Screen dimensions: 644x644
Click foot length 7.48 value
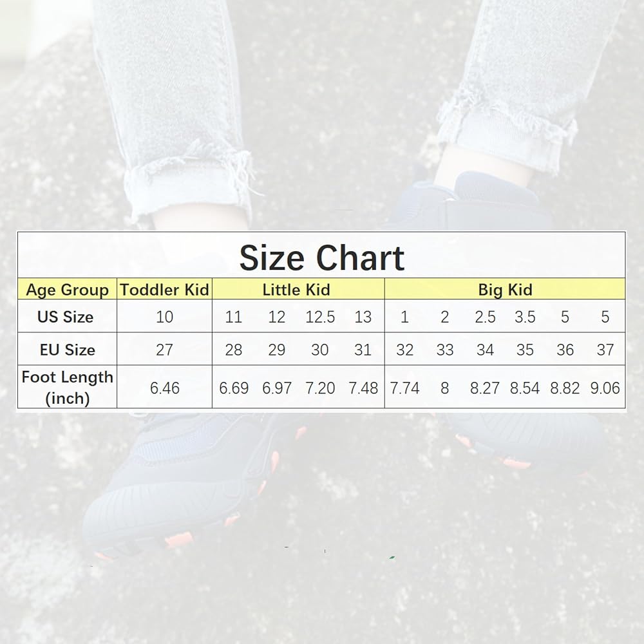click(x=363, y=388)
